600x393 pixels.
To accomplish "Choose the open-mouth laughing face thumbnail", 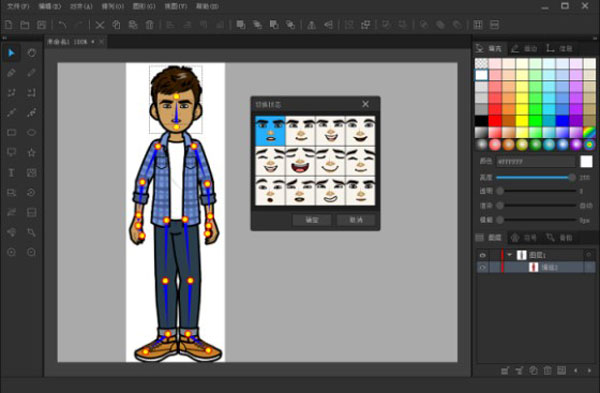I will point(300,162).
